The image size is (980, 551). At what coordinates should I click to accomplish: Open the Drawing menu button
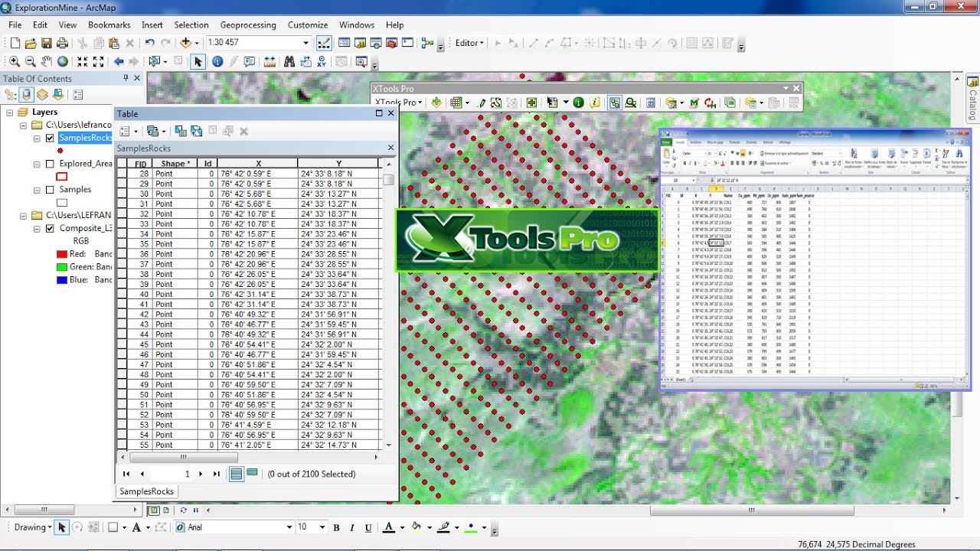[33, 527]
